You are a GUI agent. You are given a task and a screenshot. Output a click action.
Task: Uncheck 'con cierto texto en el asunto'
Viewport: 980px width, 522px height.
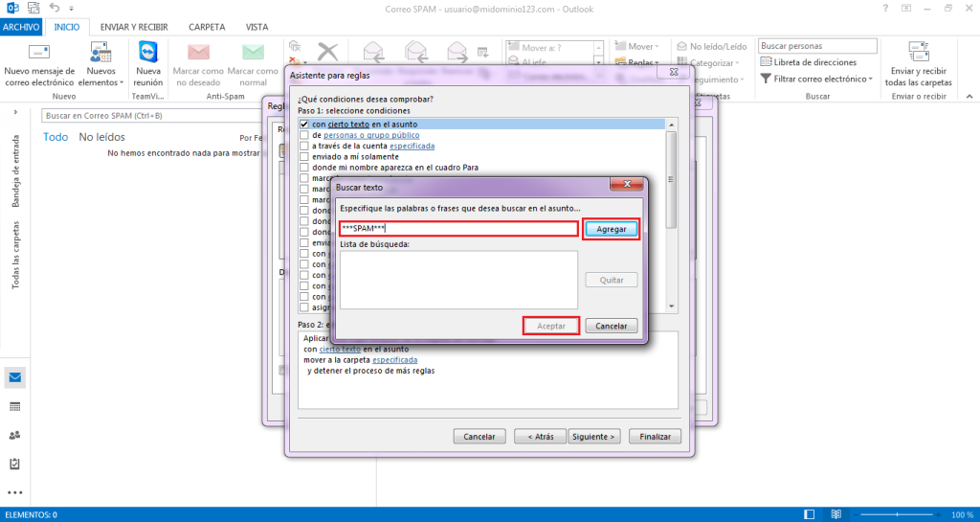(x=304, y=125)
